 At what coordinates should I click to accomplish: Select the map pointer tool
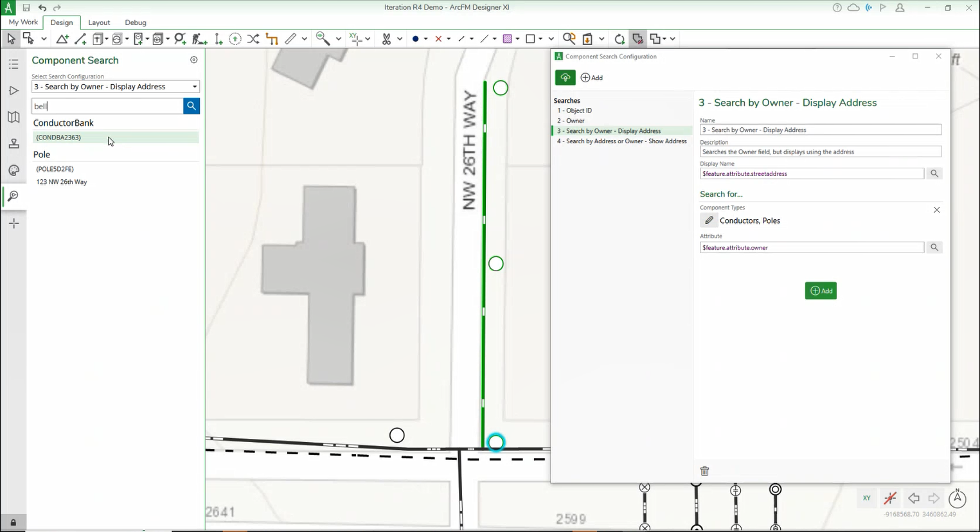(x=10, y=39)
